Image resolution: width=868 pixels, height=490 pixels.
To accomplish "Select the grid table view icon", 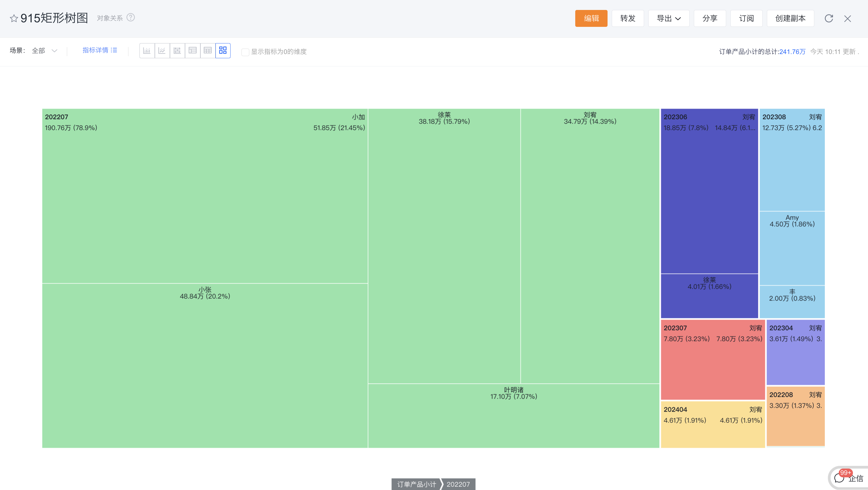I will tap(208, 50).
